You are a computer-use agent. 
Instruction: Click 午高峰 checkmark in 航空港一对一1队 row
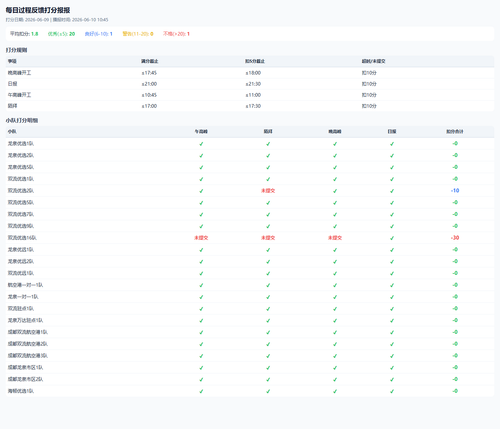tap(201, 285)
